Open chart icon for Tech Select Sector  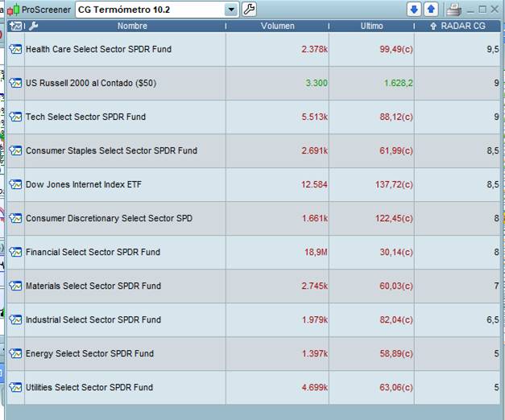pos(15,117)
